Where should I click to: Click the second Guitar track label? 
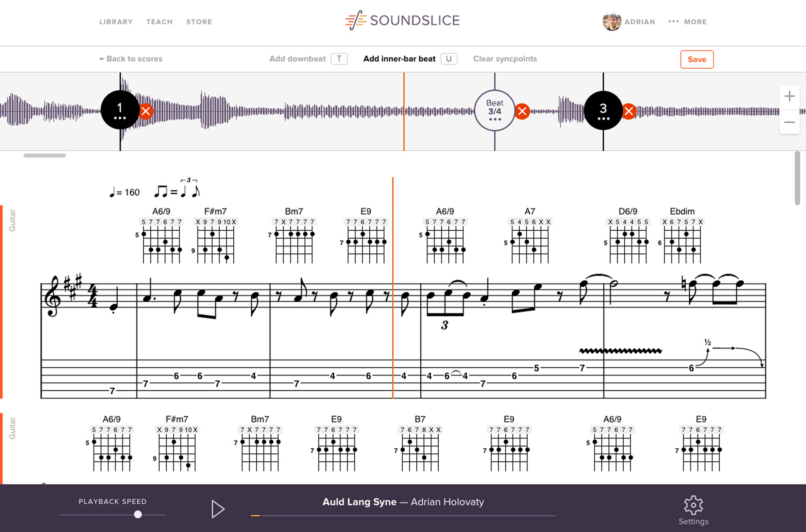12,428
